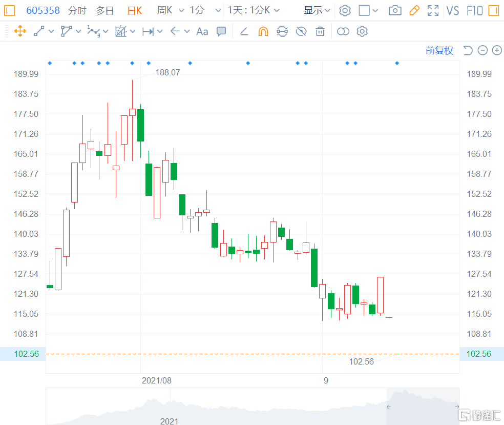The width and height of the screenshot is (504, 425).
Task: Expand range measure tool options arrow
Action: pyautogui.click(x=160, y=31)
